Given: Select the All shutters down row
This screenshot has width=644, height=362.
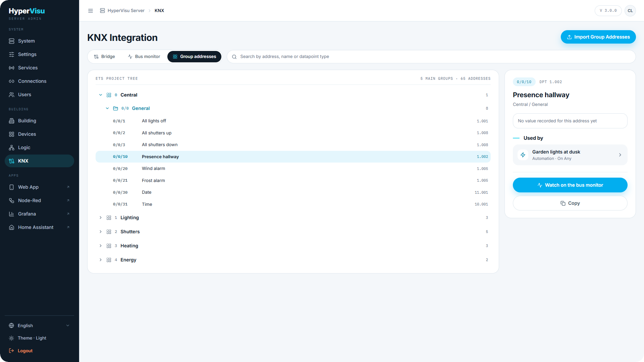Looking at the screenshot, I should (x=293, y=145).
